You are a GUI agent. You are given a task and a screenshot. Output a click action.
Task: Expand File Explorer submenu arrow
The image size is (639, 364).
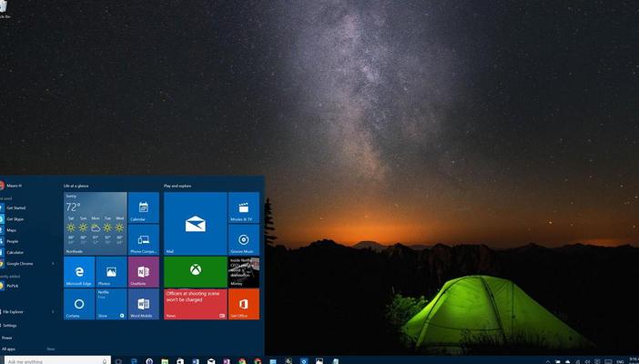[53, 312]
